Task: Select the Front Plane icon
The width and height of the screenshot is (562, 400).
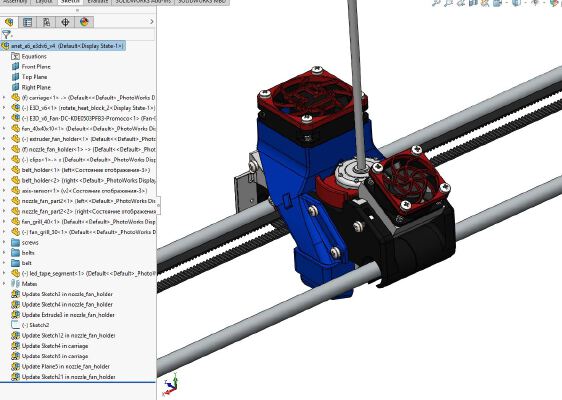Action: coord(15,67)
